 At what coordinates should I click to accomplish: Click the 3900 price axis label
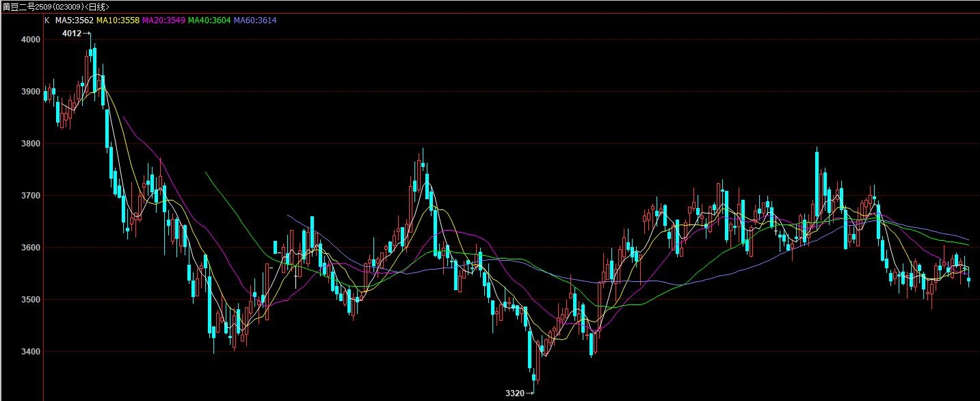pos(31,92)
